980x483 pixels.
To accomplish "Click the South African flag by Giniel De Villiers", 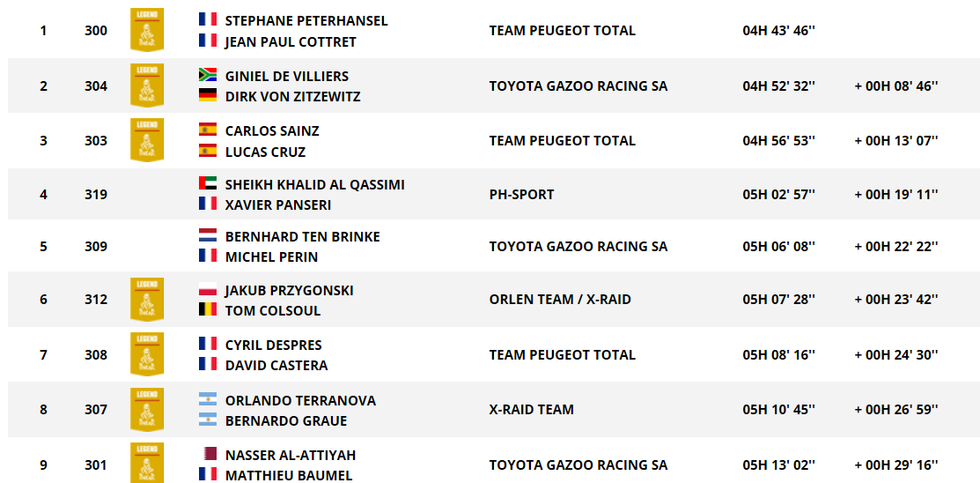I will [208, 75].
